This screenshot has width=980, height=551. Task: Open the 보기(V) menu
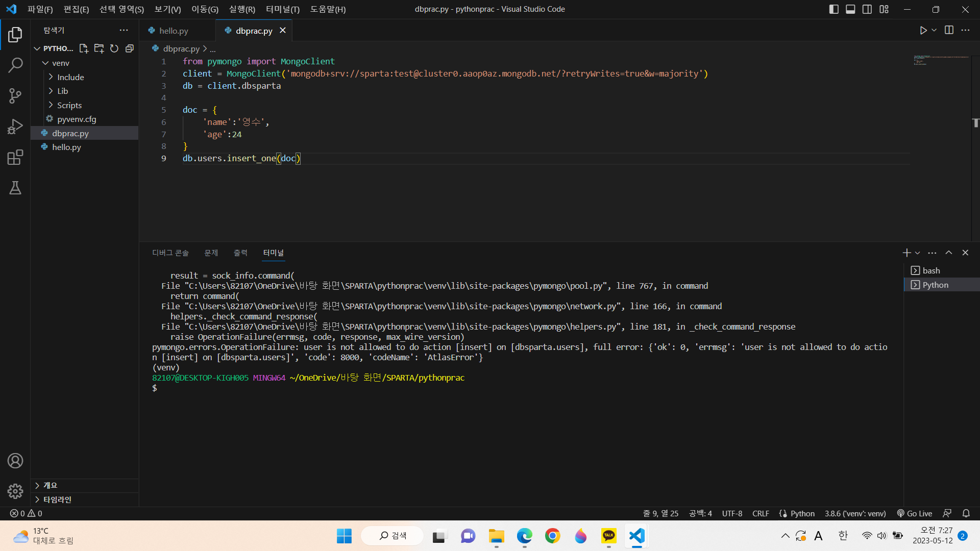tap(167, 9)
